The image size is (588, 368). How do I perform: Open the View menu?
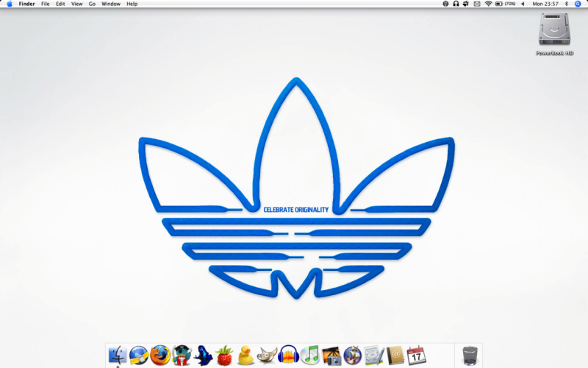click(77, 4)
